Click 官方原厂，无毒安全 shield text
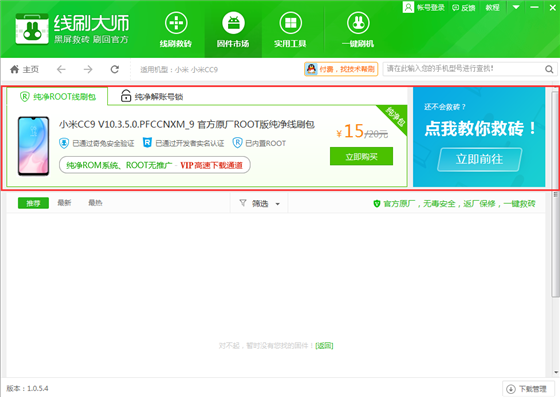This screenshot has width=560, height=397. [454, 203]
